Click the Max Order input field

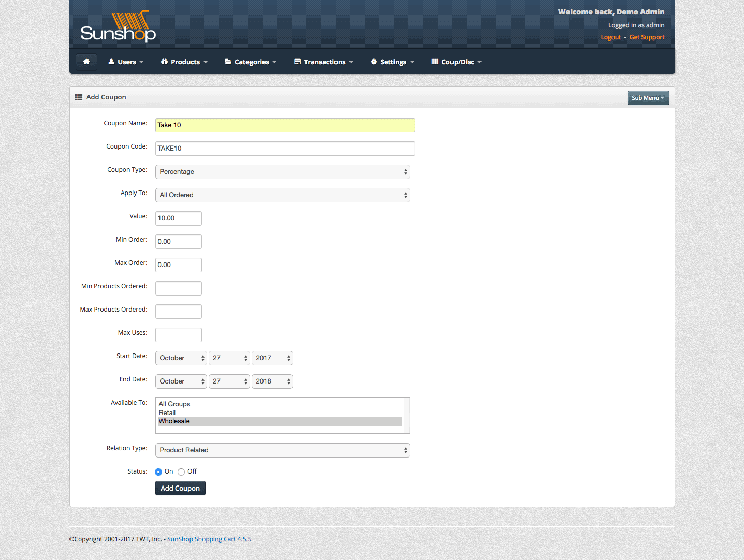[179, 265]
